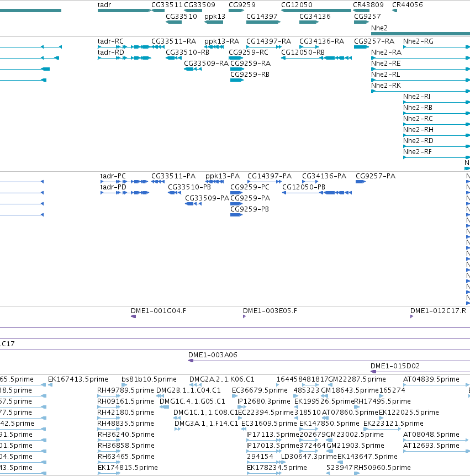Click transcript CG33509-RA

pyautogui.click(x=206, y=63)
